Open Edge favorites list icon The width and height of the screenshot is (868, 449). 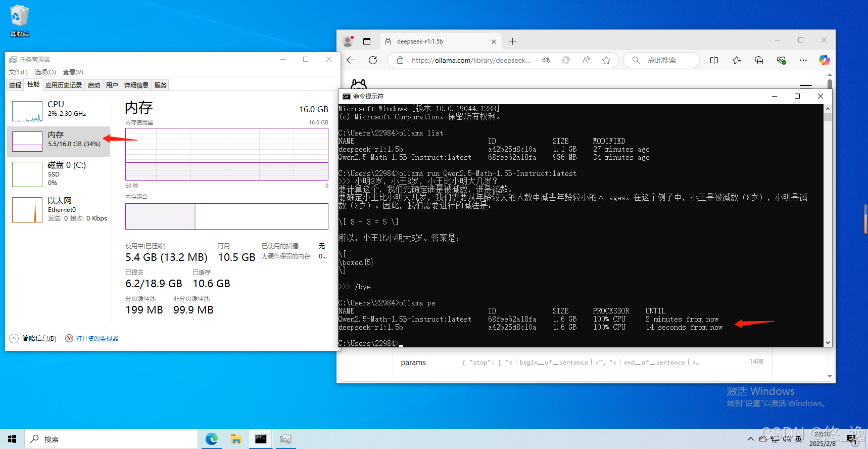(x=737, y=60)
